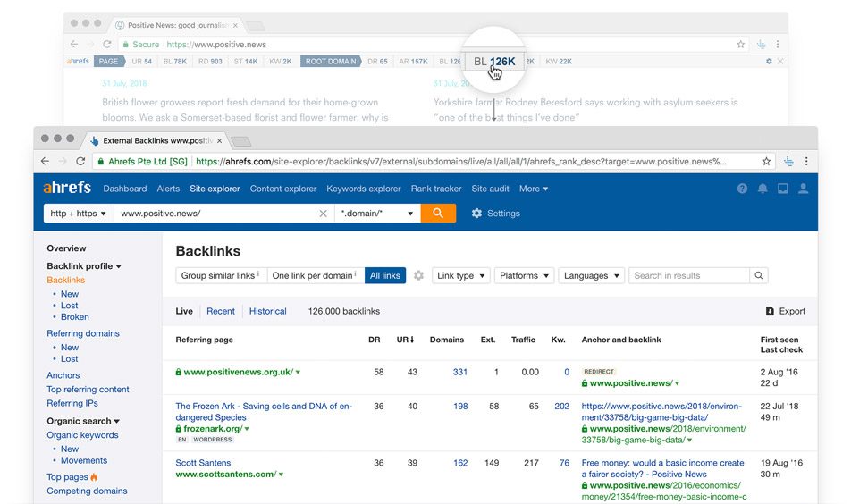Open the Platforms filter dropdown
The width and height of the screenshot is (851, 504).
(x=524, y=275)
